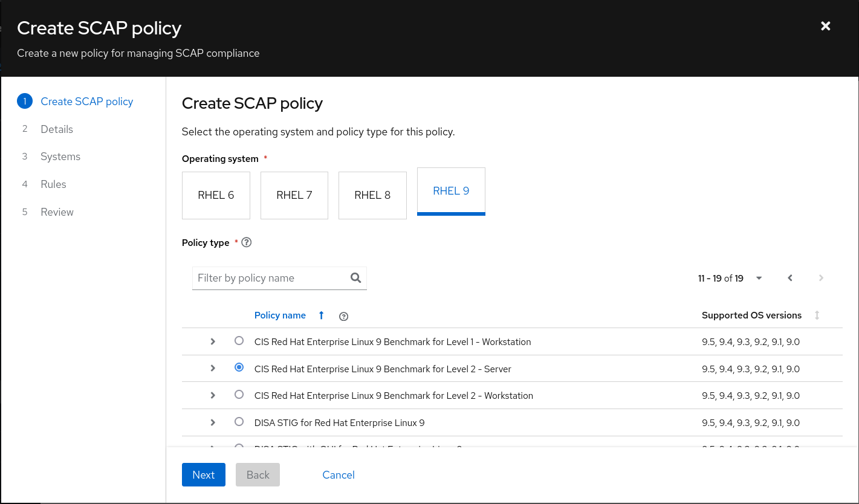Expand CIS Level 1 - Workstation row
Viewport: 859px width, 504px height.
click(x=213, y=341)
